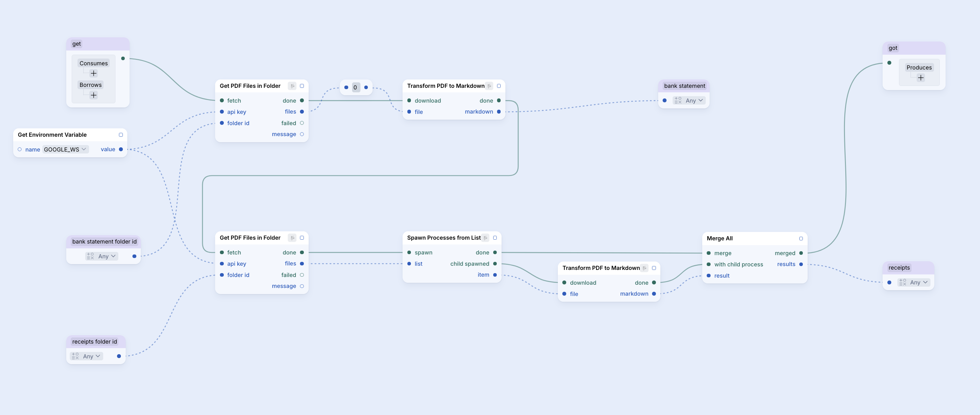
Task: Click the name input port on Get Environment Variable
Action: [20, 150]
